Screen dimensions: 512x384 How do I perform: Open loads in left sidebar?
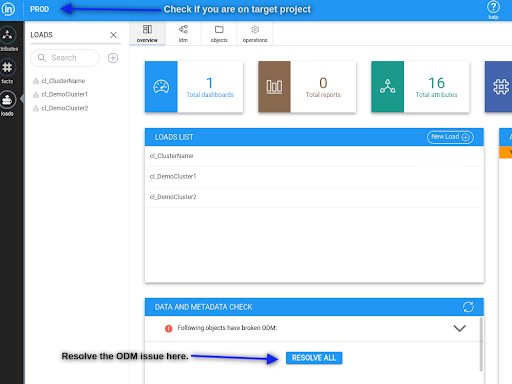pyautogui.click(x=7, y=103)
